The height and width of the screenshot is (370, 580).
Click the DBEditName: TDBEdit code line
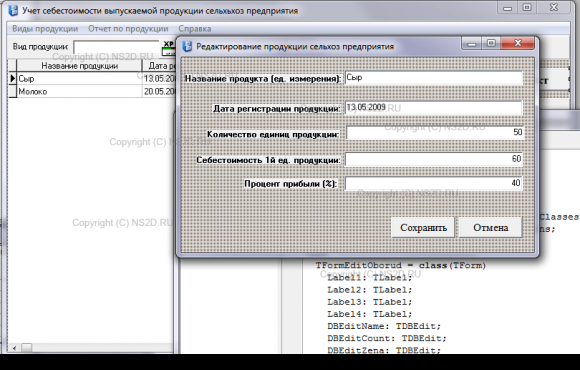(x=384, y=326)
